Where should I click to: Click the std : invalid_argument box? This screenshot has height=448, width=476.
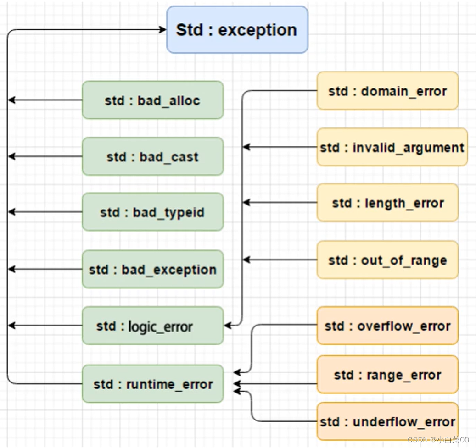click(392, 147)
